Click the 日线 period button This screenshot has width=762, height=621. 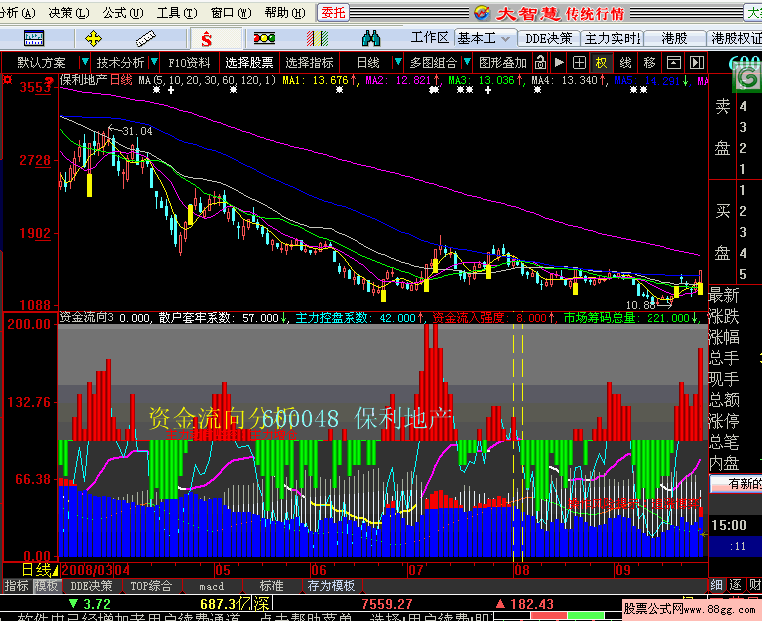[x=368, y=63]
